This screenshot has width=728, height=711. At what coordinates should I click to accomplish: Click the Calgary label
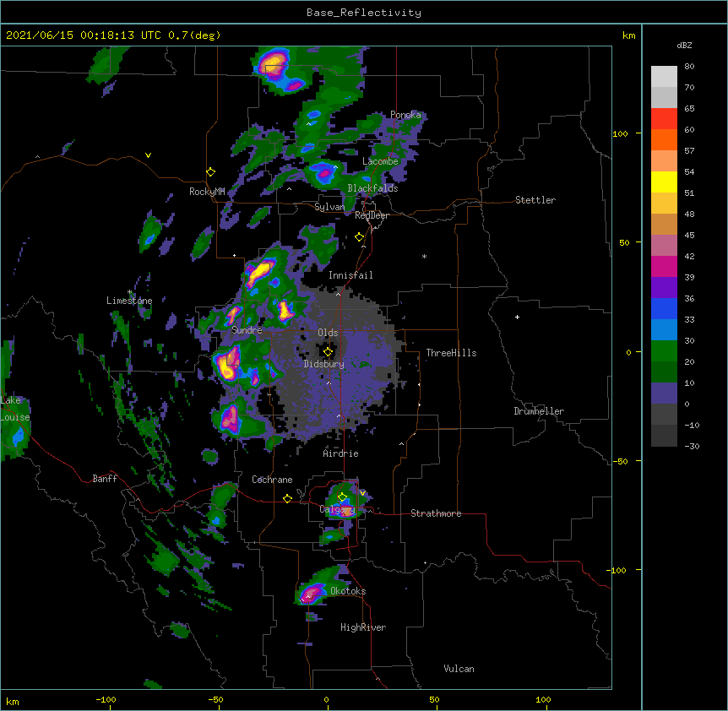337,509
